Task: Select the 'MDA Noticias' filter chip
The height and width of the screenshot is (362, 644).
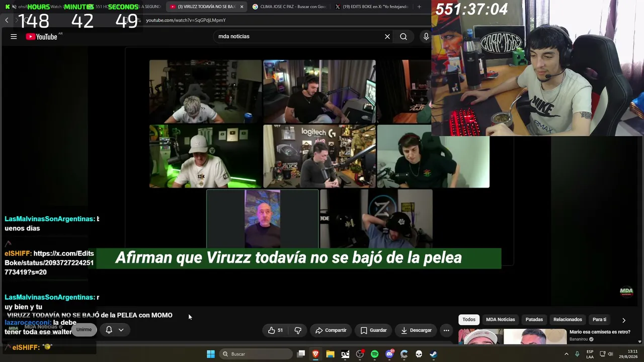Action: coord(500,319)
